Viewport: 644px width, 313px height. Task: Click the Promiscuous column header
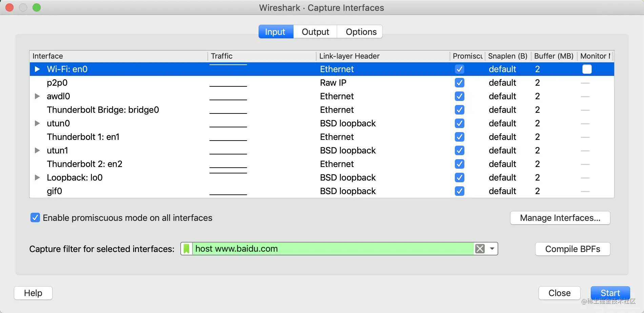(467, 56)
